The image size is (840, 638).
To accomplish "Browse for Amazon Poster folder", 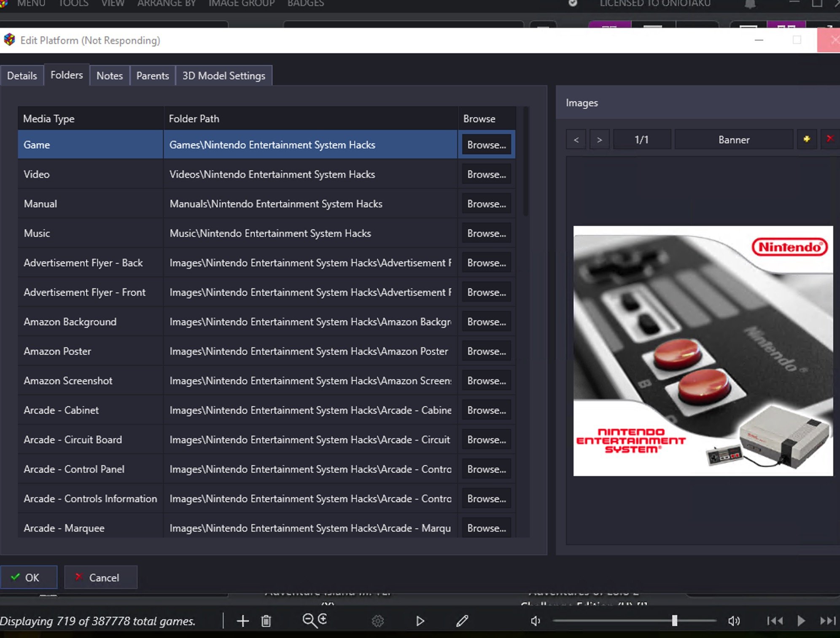I will (487, 351).
